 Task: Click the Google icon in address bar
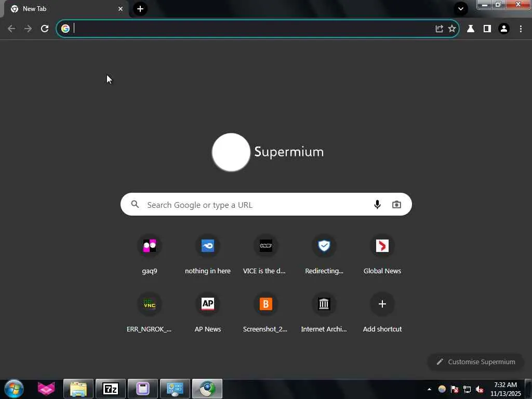pyautogui.click(x=65, y=29)
